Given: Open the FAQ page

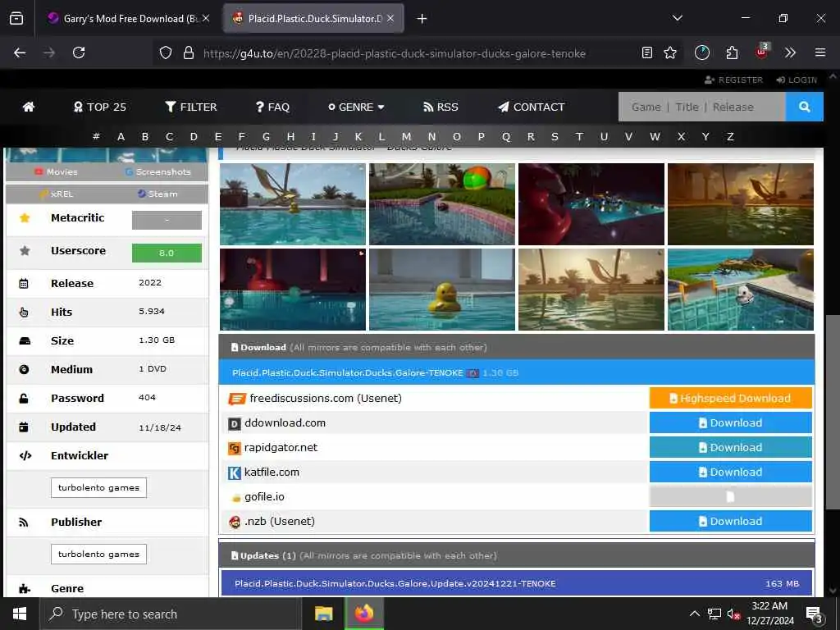Looking at the screenshot, I should pos(272,107).
